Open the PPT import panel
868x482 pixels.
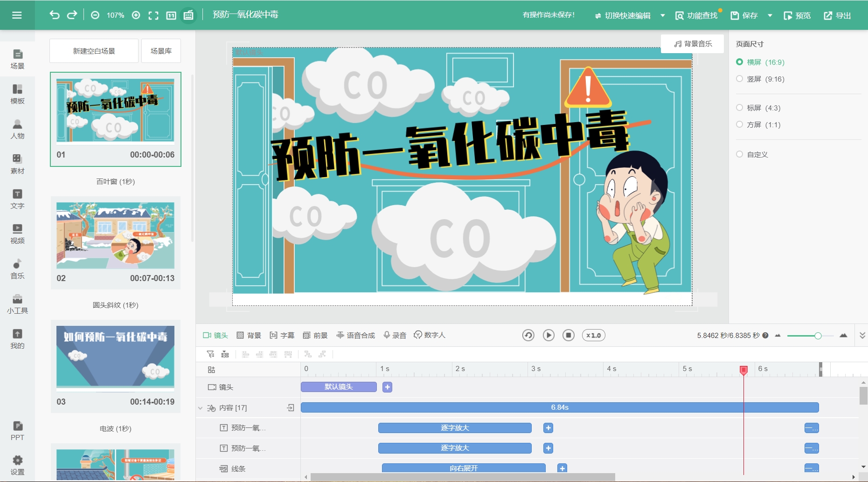[x=17, y=431]
